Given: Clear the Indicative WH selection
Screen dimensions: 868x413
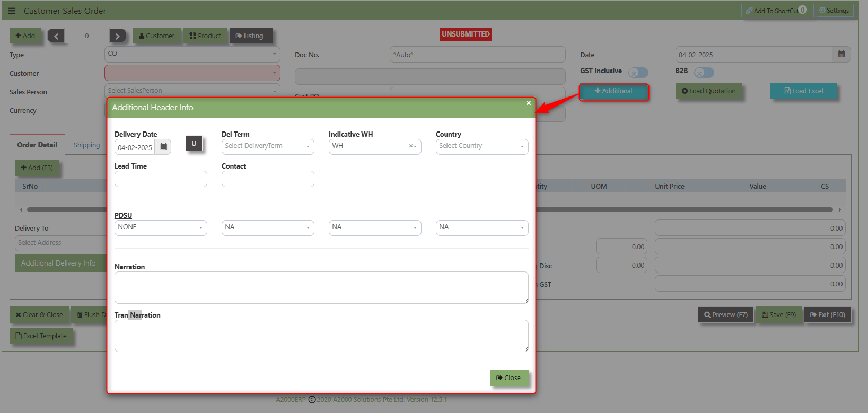Looking at the screenshot, I should 411,146.
